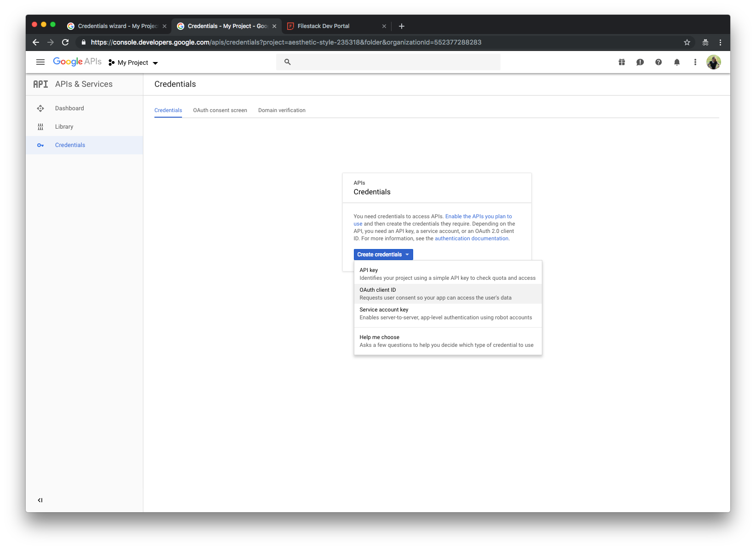756x549 pixels.
Task: Open the Chrome three-dot menu
Action: tap(720, 42)
